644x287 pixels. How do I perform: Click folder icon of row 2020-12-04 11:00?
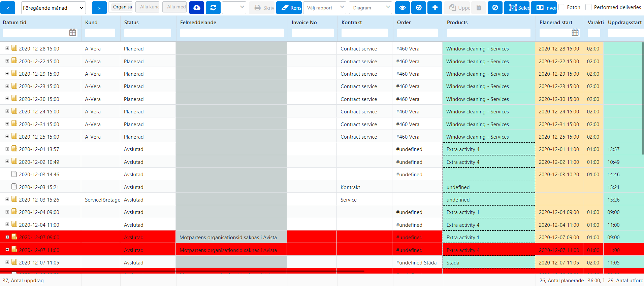pos(14,224)
